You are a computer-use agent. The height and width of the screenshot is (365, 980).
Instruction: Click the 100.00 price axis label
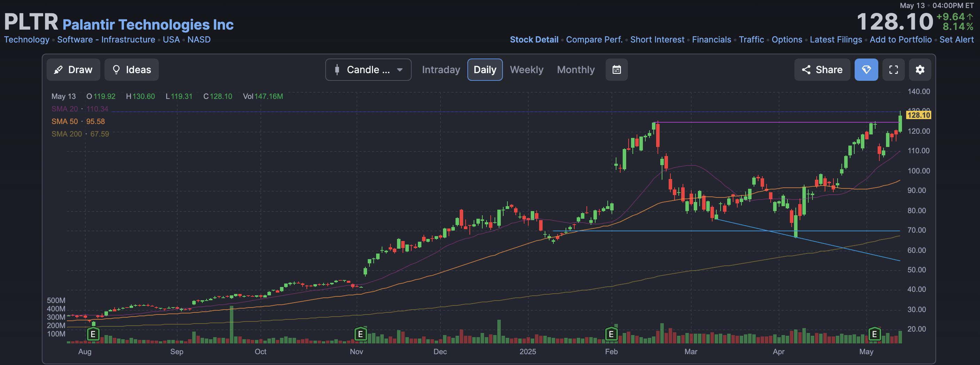click(919, 171)
